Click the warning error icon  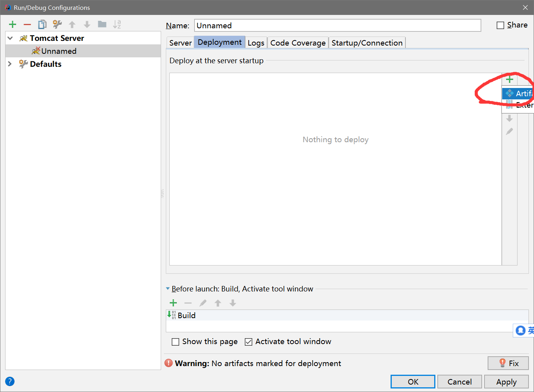[169, 363]
